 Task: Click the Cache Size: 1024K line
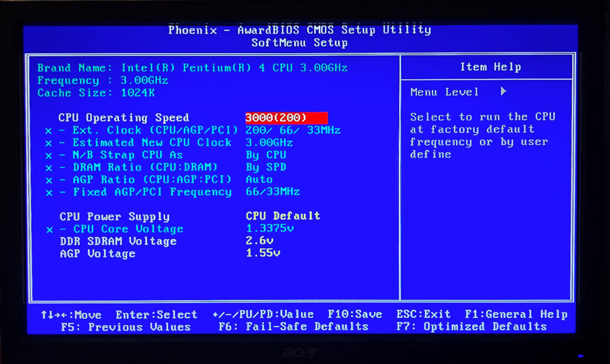(96, 93)
